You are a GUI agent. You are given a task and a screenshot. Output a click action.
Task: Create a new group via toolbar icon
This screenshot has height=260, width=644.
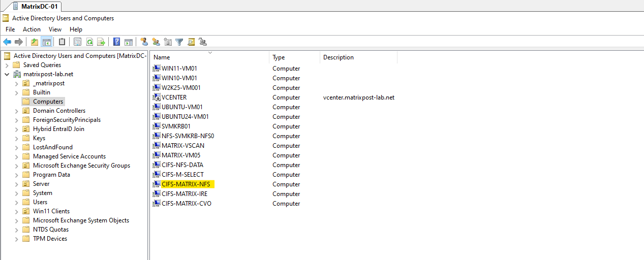coord(156,42)
